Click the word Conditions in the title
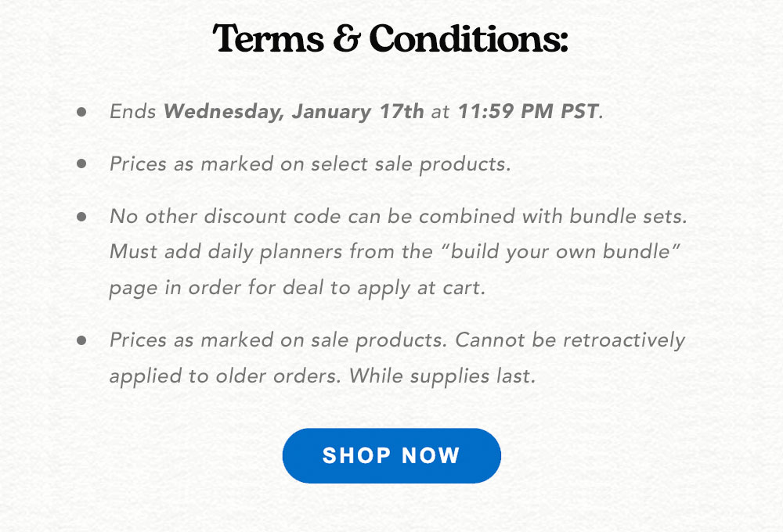This screenshot has height=532, width=783. 469,38
